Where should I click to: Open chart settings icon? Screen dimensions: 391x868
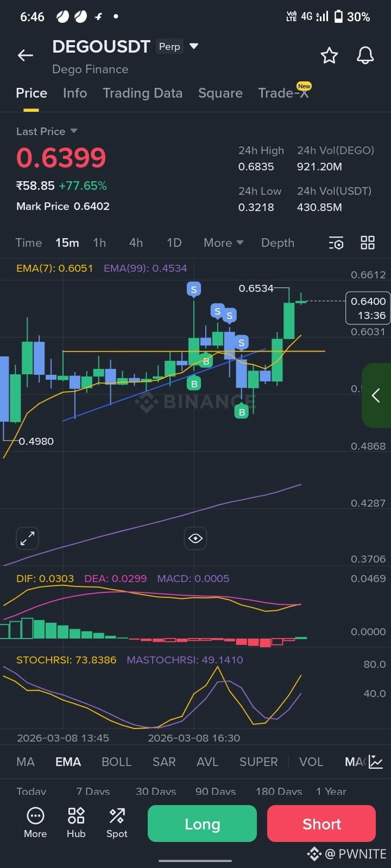pos(336,243)
